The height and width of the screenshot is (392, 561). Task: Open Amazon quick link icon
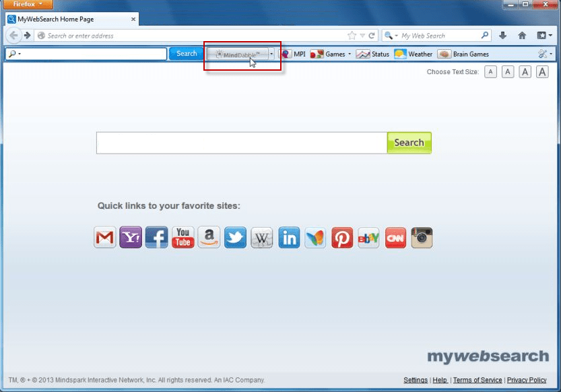tap(209, 237)
